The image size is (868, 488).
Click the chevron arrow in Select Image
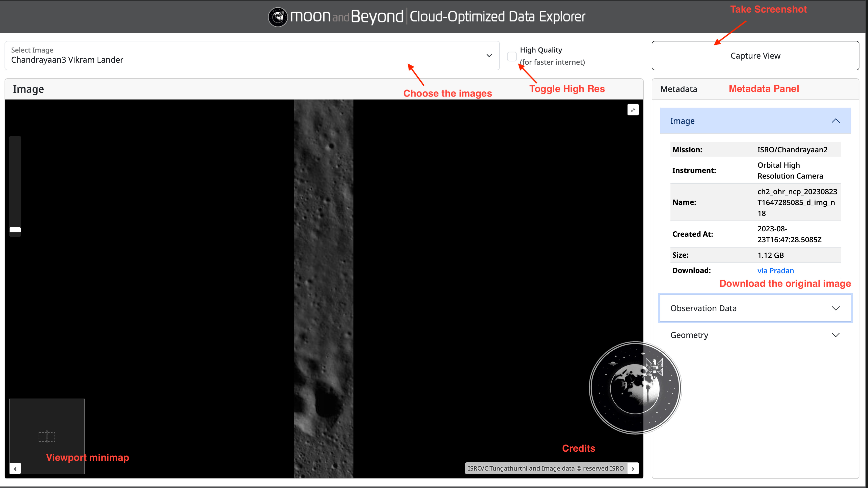click(x=489, y=56)
